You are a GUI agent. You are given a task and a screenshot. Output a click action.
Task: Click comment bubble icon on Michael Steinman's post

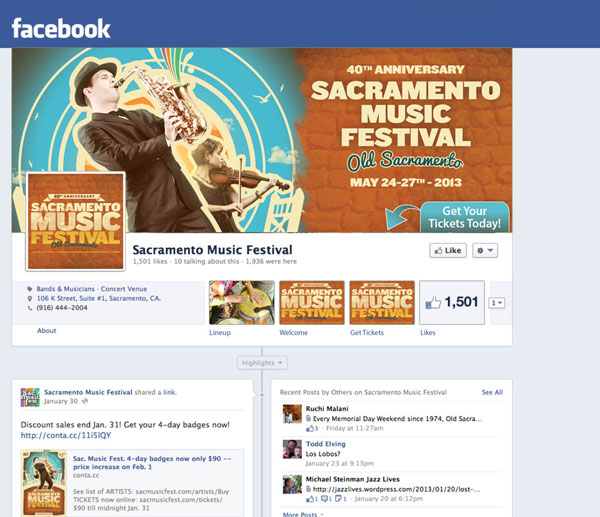tap(324, 499)
